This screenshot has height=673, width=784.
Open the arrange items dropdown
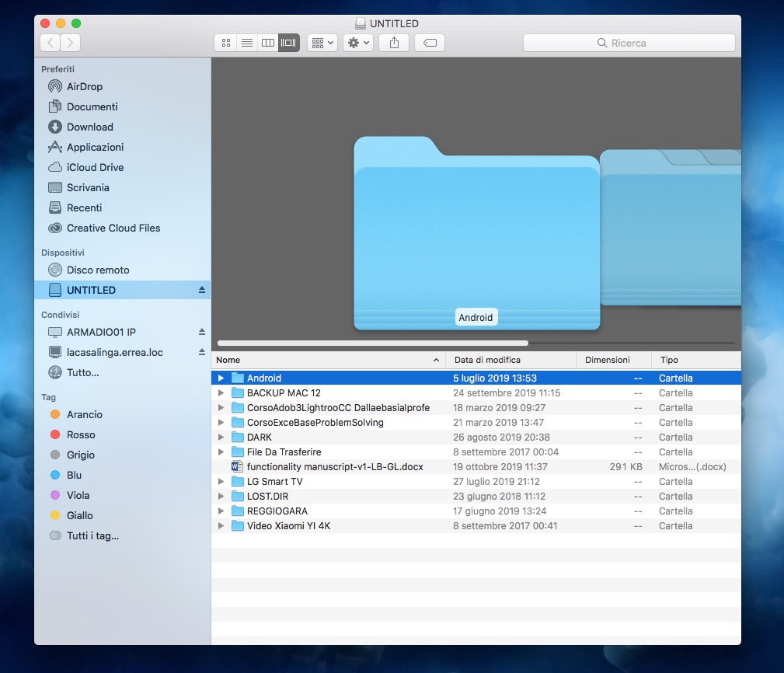(322, 43)
